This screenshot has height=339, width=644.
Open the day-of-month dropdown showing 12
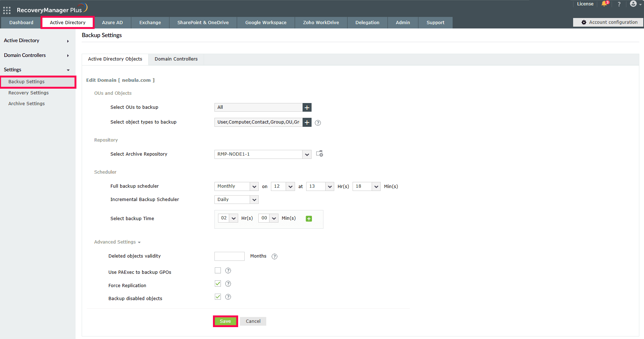pos(283,186)
